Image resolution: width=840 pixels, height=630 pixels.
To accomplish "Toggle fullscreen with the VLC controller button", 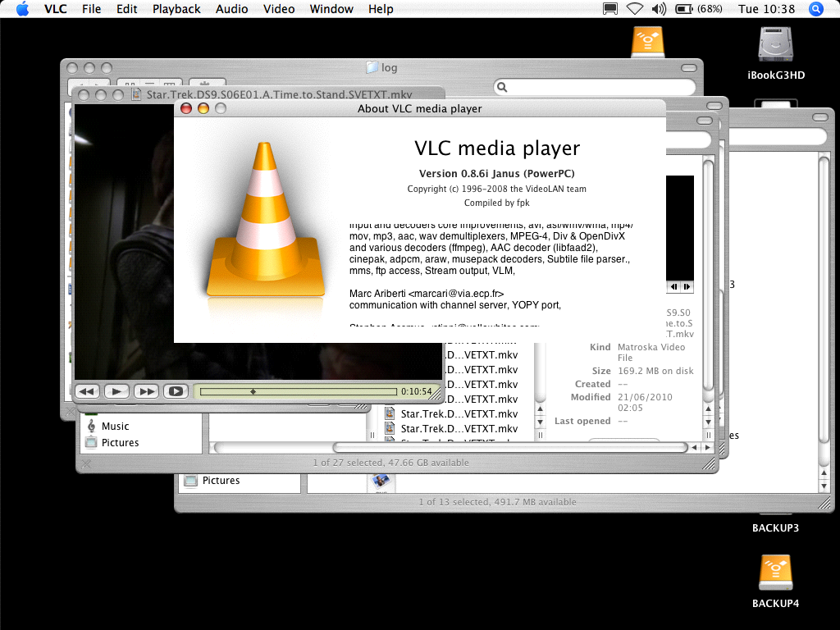I will tap(176, 391).
